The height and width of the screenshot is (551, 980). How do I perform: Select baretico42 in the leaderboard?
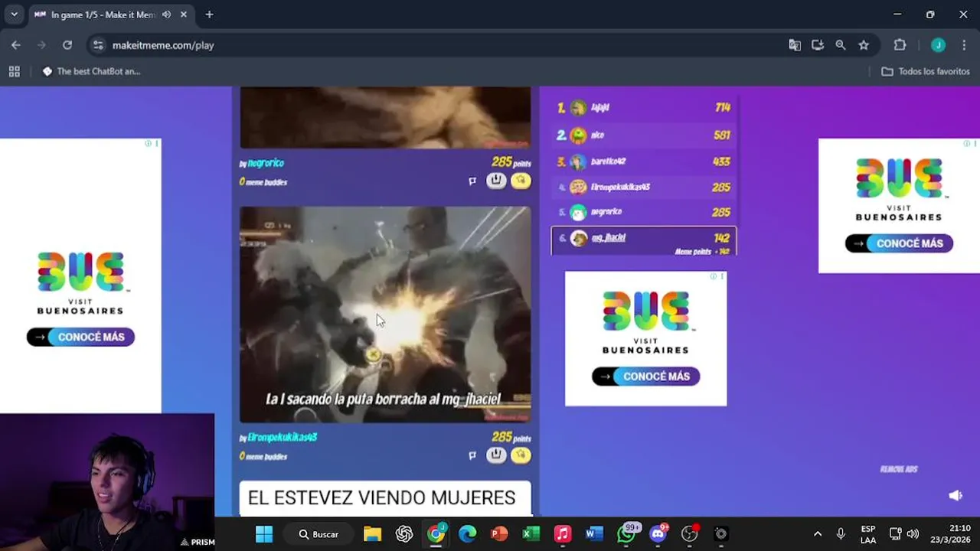pos(643,161)
